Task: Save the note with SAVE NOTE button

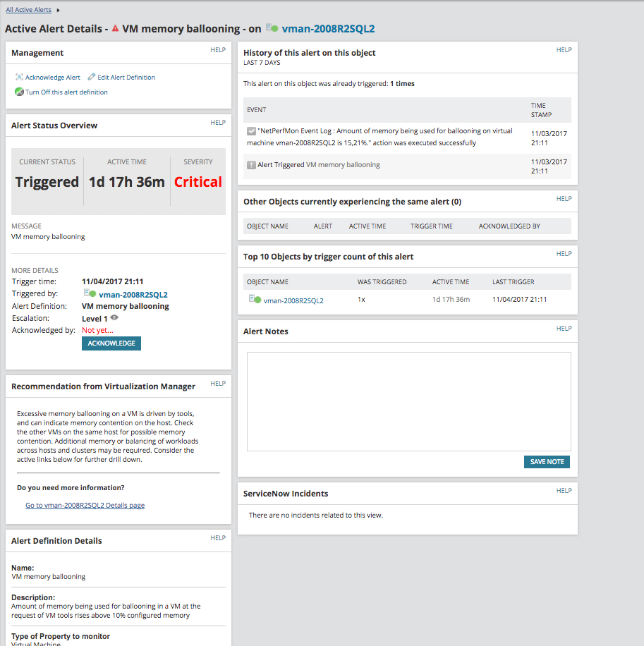Action: pyautogui.click(x=547, y=462)
